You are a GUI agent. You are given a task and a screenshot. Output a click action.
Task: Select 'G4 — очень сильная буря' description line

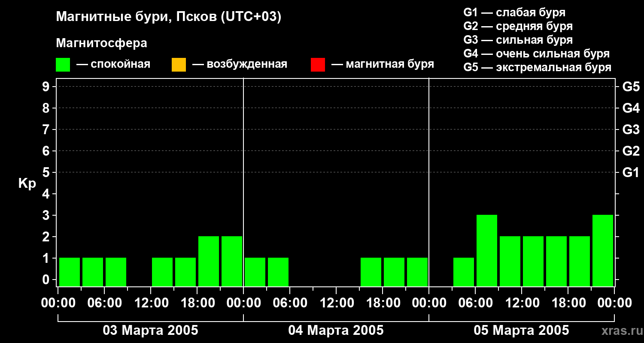click(x=537, y=54)
